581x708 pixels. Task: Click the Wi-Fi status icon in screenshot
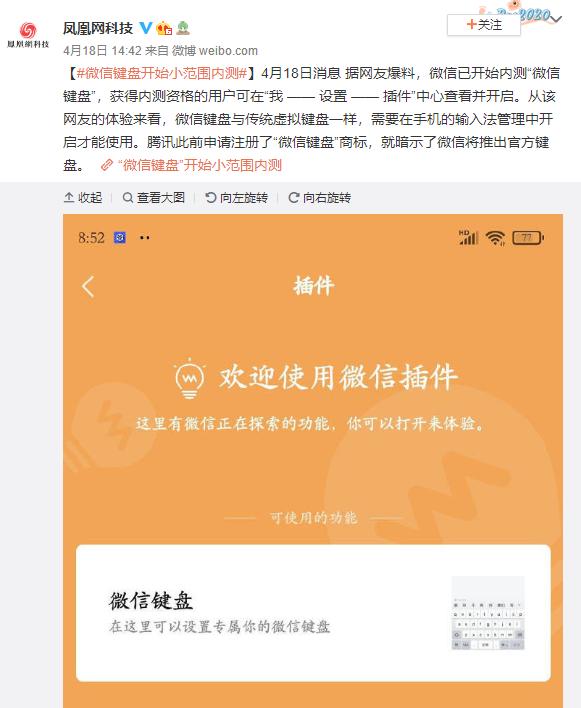pos(495,238)
